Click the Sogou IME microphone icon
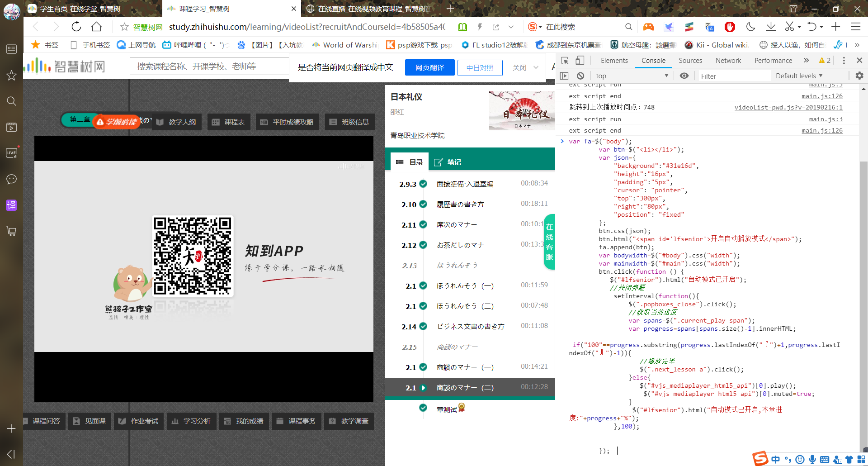868x466 pixels. point(812,460)
